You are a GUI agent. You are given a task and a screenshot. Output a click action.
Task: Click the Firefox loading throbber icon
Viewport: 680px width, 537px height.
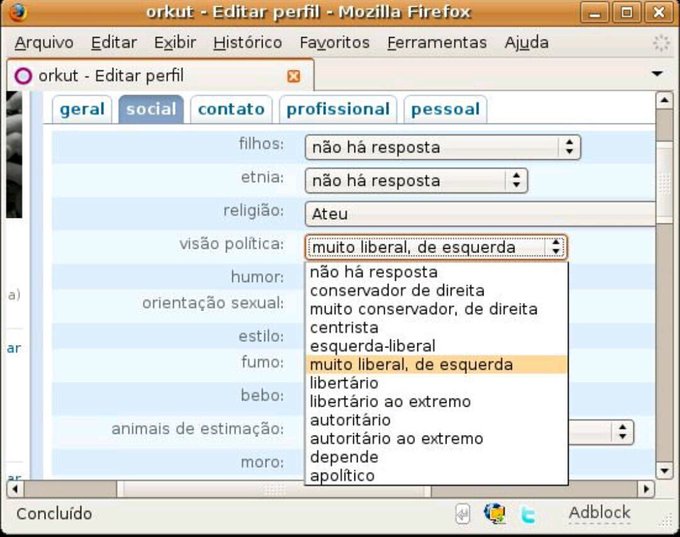click(x=661, y=43)
